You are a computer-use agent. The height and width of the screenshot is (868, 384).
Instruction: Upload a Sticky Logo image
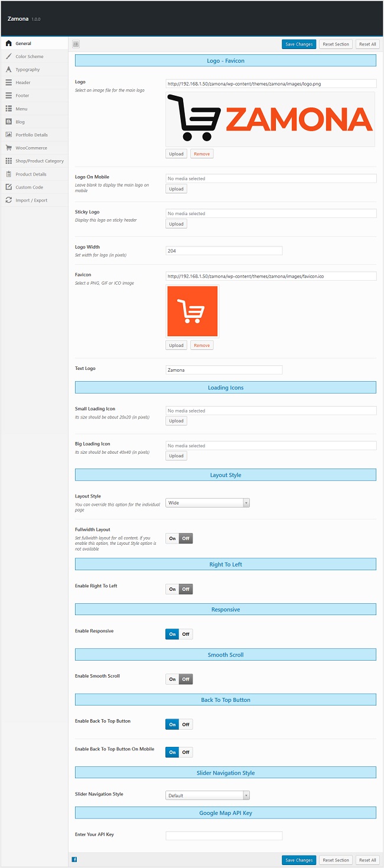point(176,224)
